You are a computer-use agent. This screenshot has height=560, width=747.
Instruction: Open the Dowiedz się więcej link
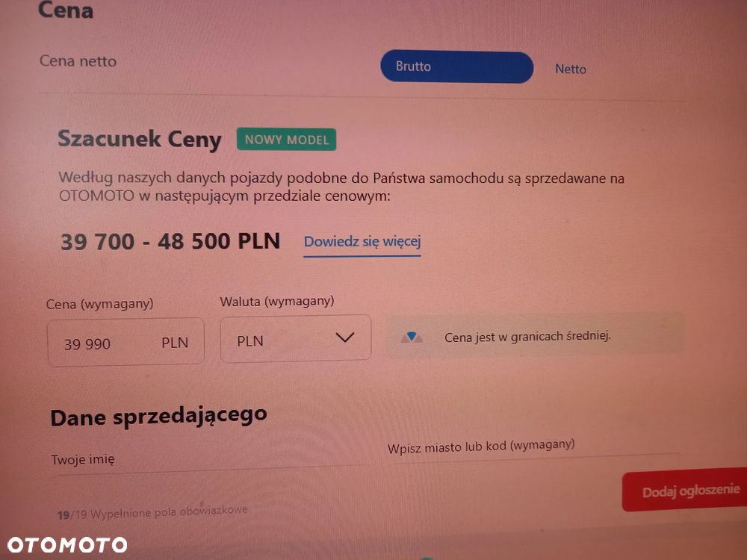362,242
